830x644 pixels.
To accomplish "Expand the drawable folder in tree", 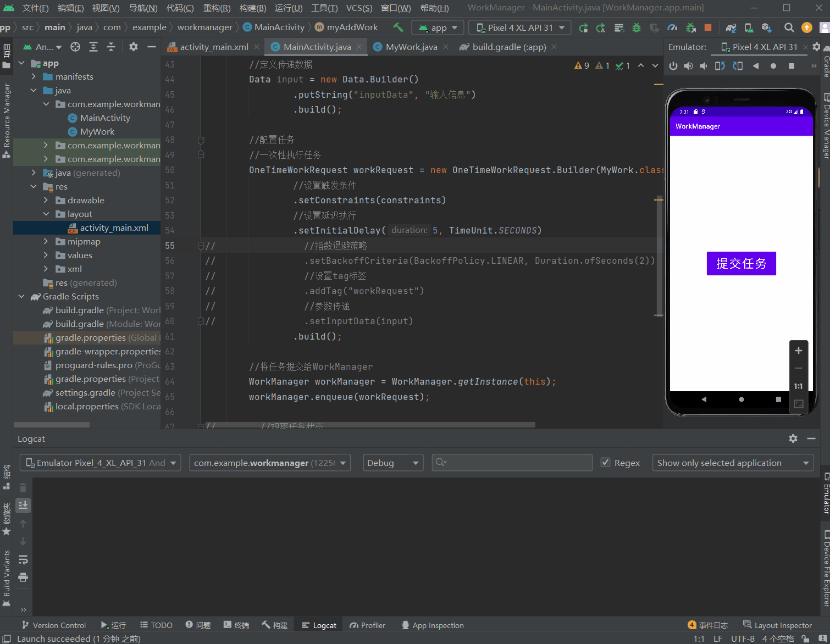I will [x=46, y=200].
